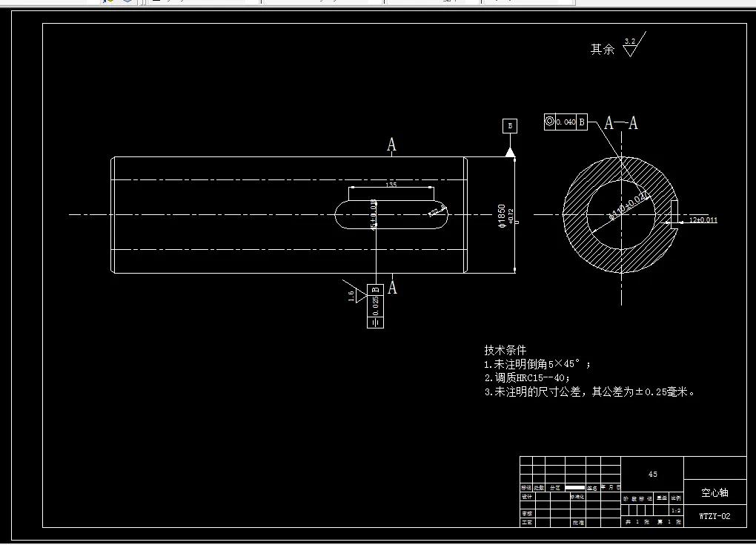The height and width of the screenshot is (545, 756).
Task: Select the 设计 cell in title block
Action: tap(527, 497)
